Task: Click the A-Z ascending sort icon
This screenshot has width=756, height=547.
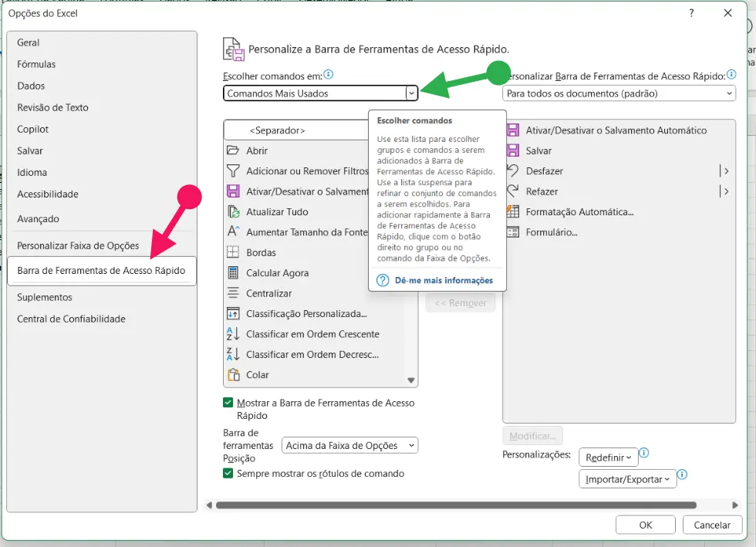Action: (x=233, y=334)
